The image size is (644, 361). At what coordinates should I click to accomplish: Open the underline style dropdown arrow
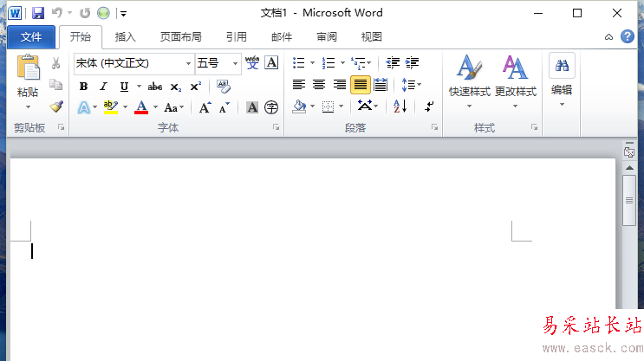139,87
